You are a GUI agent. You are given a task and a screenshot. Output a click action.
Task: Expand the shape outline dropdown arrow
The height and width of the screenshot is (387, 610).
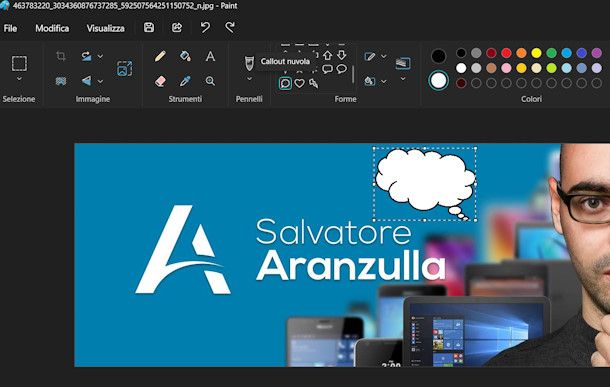click(x=384, y=56)
